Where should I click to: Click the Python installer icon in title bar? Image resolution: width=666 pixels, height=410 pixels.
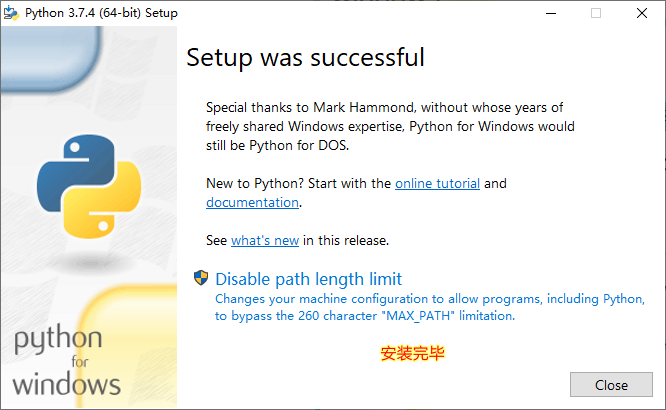coord(11,13)
